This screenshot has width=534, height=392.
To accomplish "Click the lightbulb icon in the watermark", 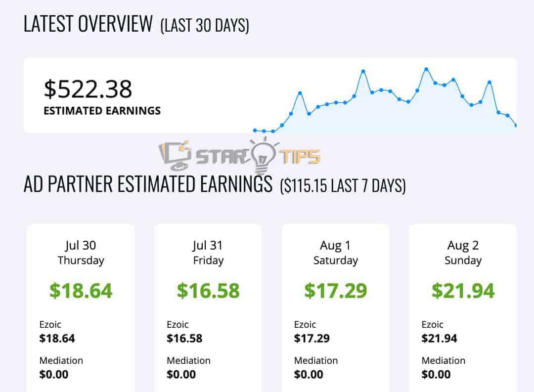I will pos(264,155).
